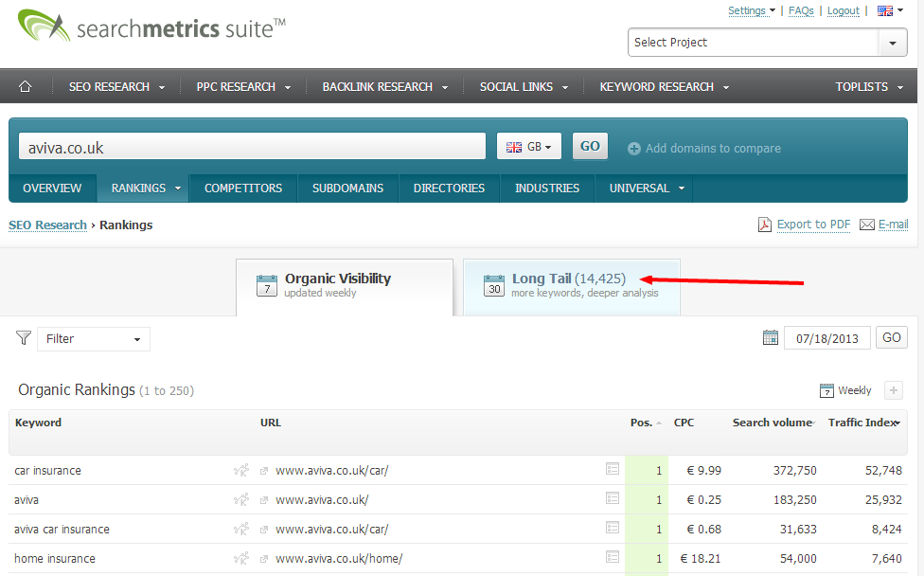Open the TOPLISTS menu
This screenshot has width=924, height=576.
pos(869,86)
